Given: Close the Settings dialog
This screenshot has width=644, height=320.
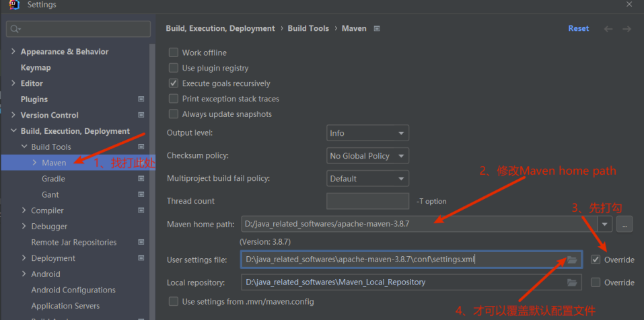Looking at the screenshot, I should pos(629,4).
